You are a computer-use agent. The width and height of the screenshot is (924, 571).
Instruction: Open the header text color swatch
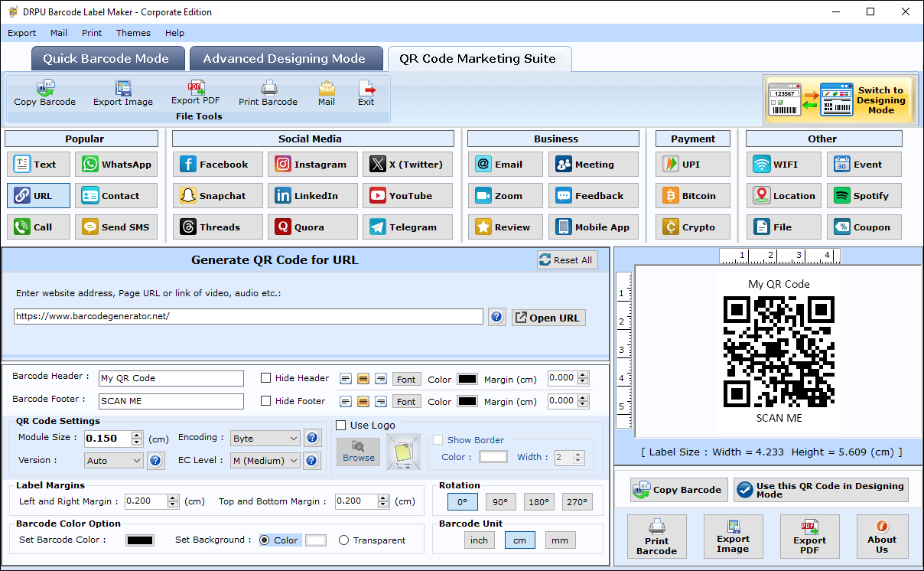(x=467, y=379)
